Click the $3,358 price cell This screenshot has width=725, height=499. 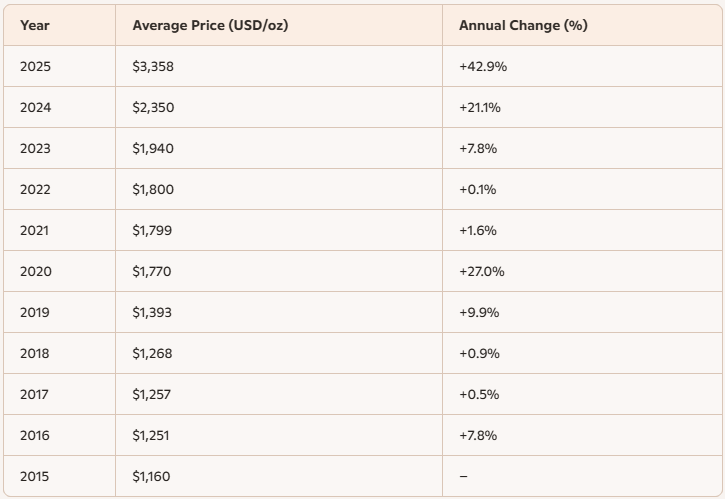[x=153, y=66]
